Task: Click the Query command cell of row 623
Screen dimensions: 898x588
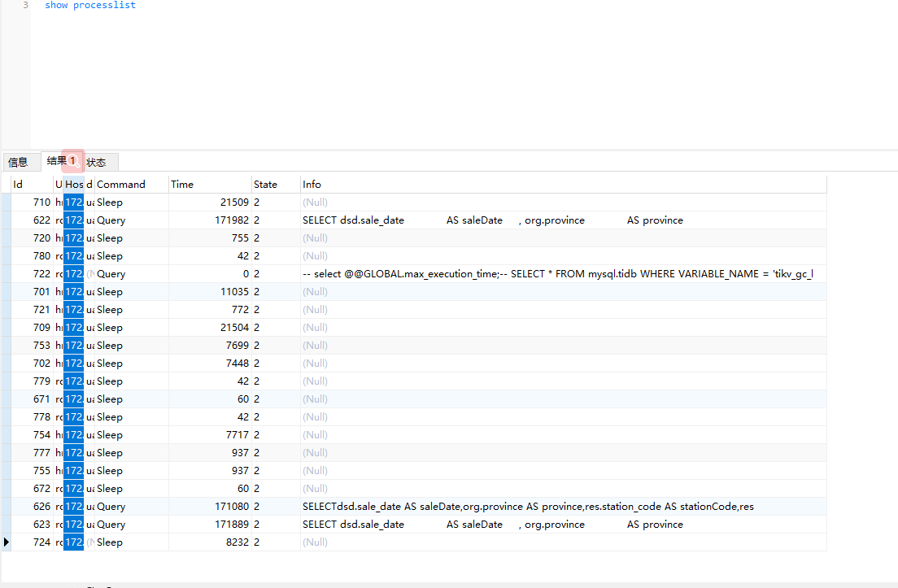Action: (130, 525)
